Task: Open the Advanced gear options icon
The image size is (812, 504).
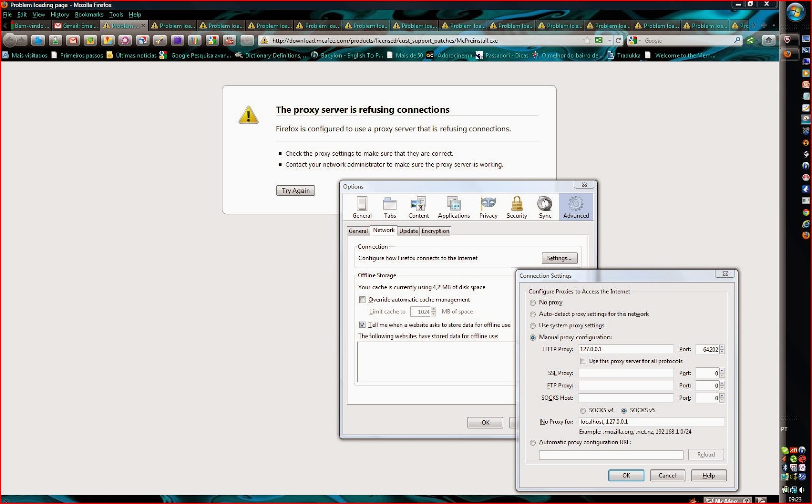Action: click(x=576, y=208)
